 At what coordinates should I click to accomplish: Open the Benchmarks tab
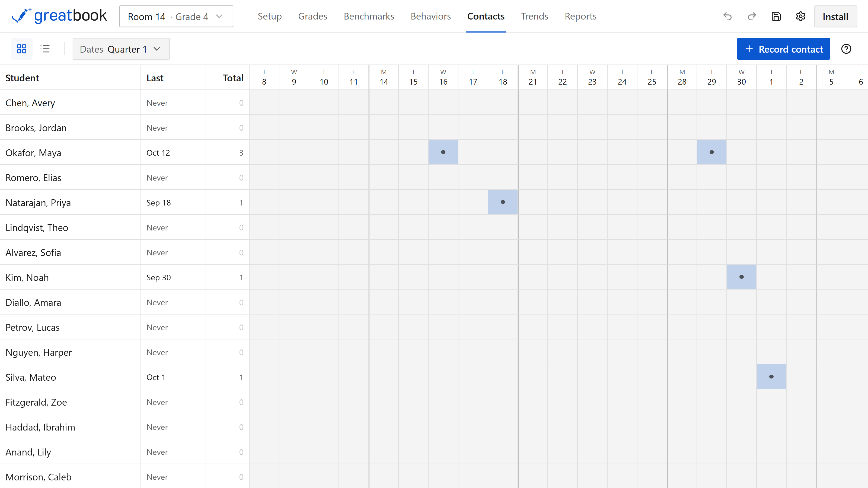[x=369, y=16]
